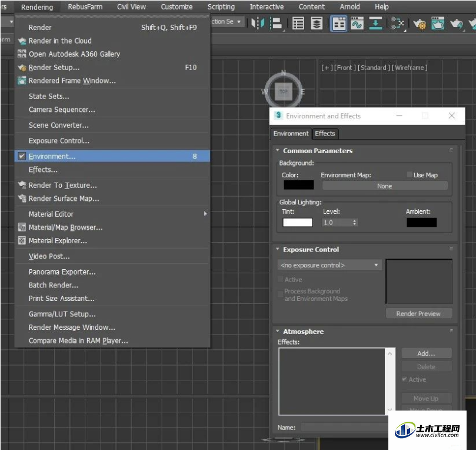476x450 pixels.
Task: Open the [Wireframe] viewport shading menu
Action: click(x=410, y=68)
